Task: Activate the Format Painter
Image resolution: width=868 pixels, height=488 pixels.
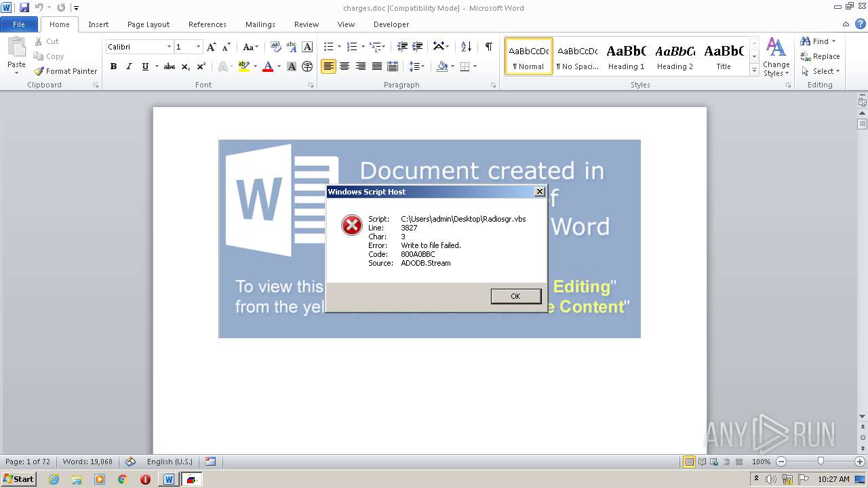Action: [66, 71]
